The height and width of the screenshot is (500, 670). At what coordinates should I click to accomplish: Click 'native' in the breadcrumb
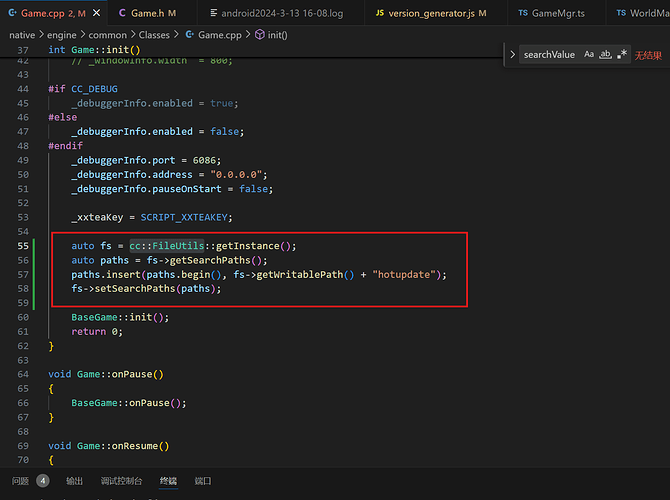pyautogui.click(x=22, y=35)
